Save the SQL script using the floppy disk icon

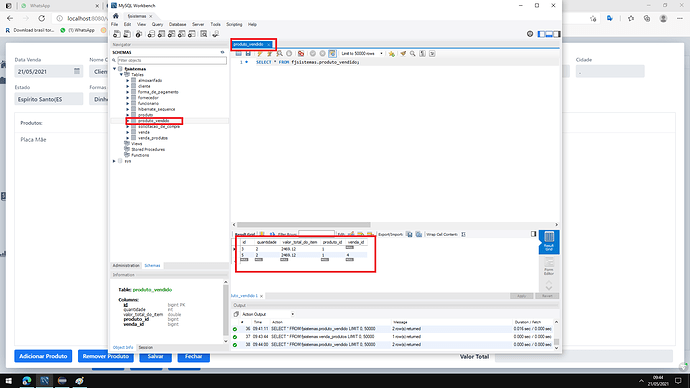[248, 54]
